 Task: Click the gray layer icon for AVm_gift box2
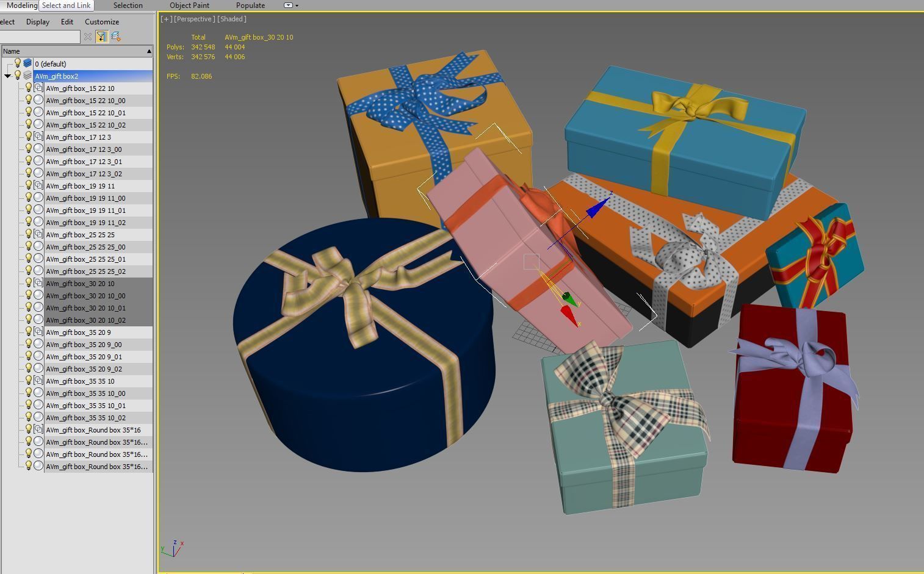[27, 76]
